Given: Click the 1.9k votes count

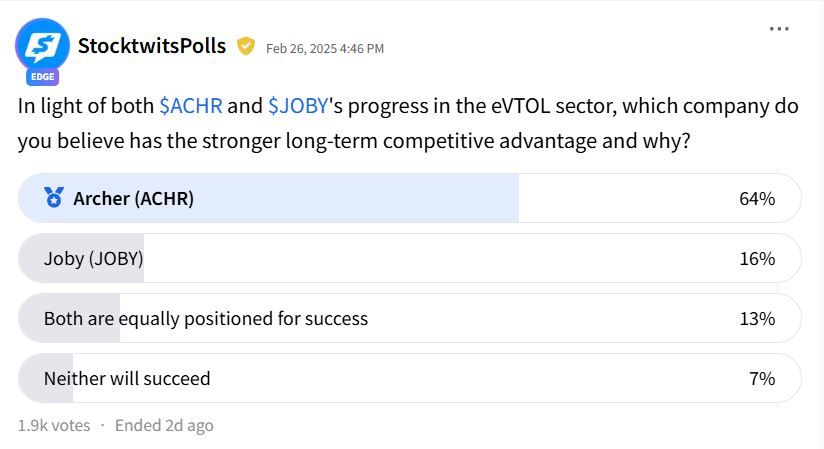Looking at the screenshot, I should click(54, 425).
